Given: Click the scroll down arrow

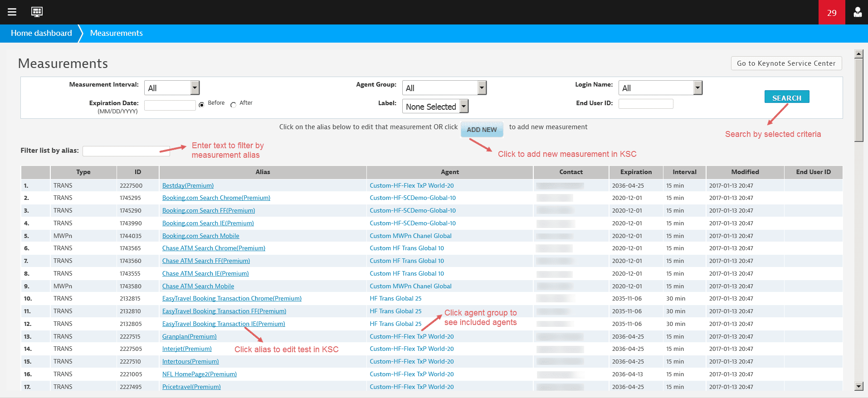Looking at the screenshot, I should (x=858, y=387).
